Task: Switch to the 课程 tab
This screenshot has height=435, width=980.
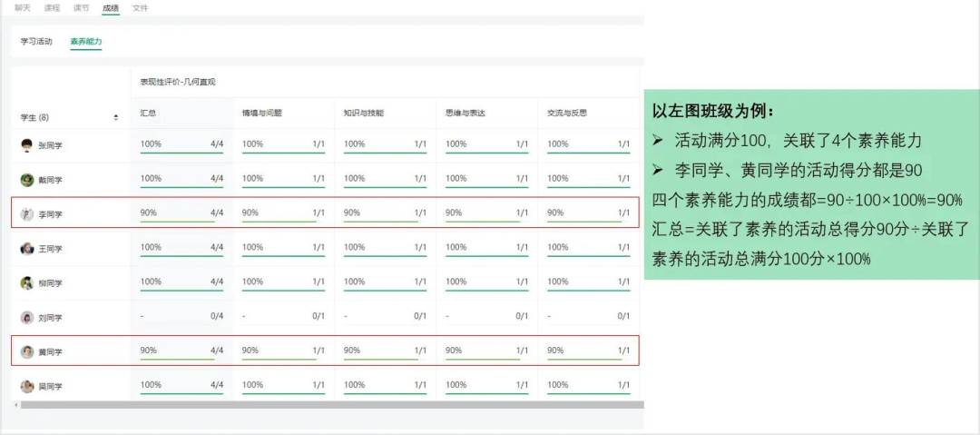Action: [51, 8]
